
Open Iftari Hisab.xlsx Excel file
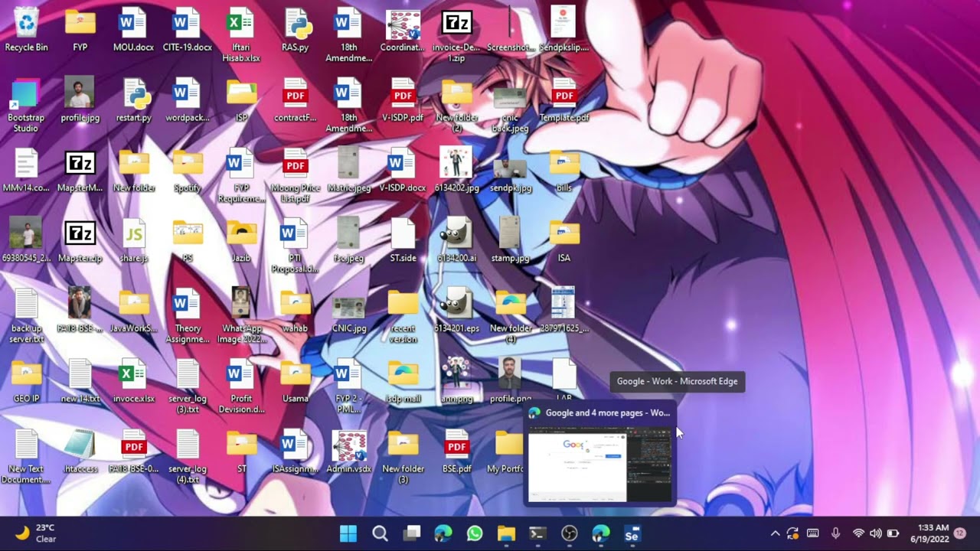241,35
